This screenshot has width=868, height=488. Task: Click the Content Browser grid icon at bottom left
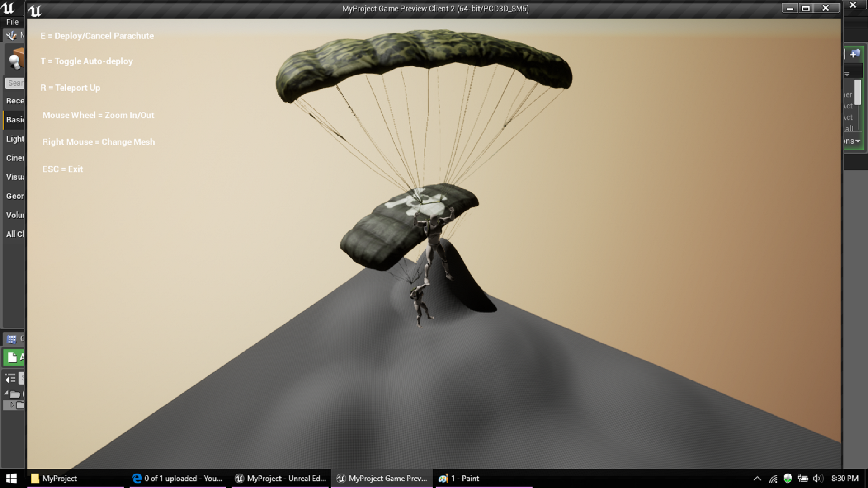tap(11, 339)
